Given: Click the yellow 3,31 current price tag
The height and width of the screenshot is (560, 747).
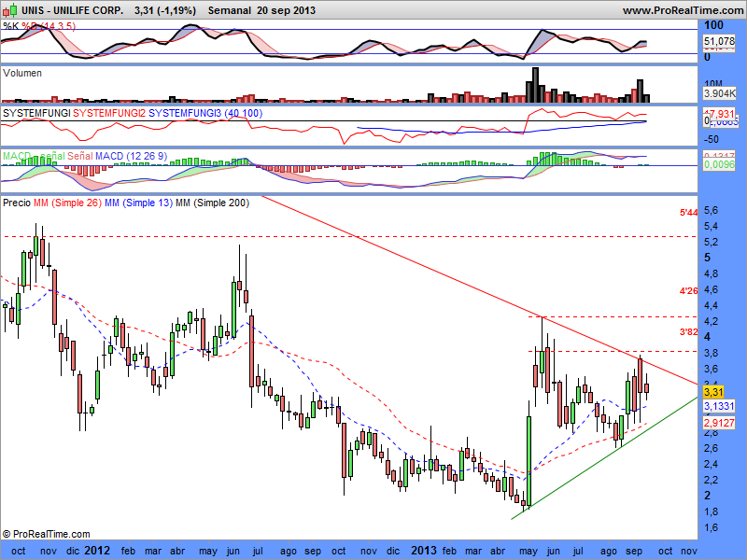Looking at the screenshot, I should coord(713,392).
